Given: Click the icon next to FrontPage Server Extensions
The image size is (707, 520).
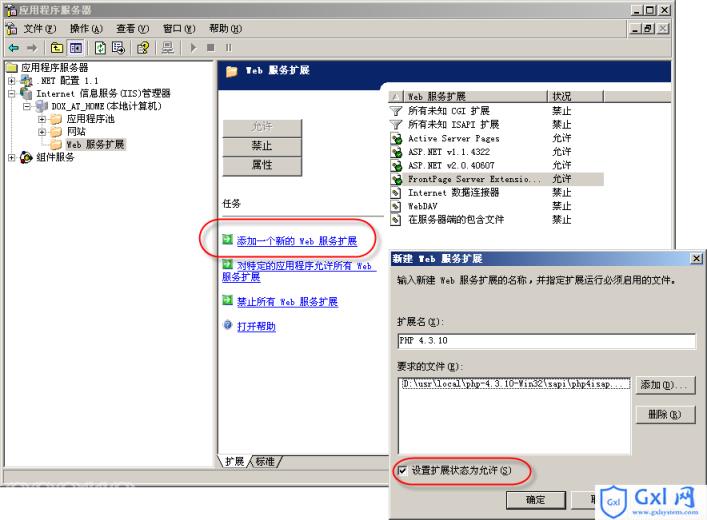Looking at the screenshot, I should tap(396, 179).
